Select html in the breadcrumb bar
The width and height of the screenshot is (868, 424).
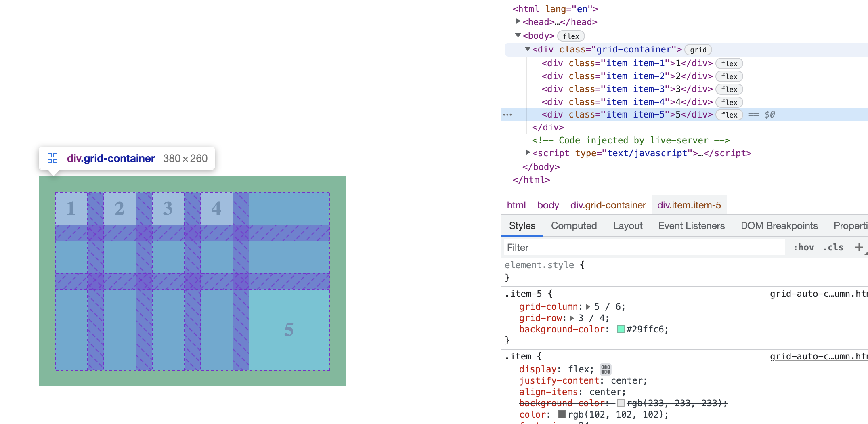point(516,205)
